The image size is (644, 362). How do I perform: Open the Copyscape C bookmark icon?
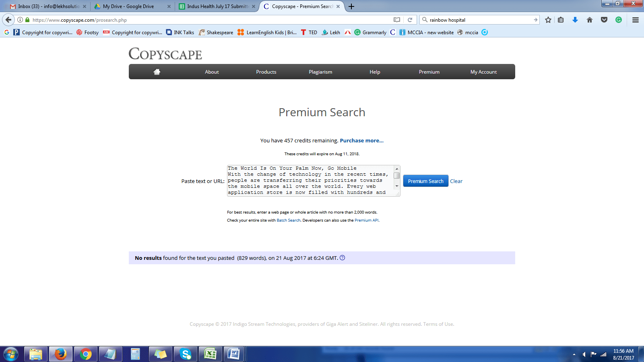[x=393, y=32]
